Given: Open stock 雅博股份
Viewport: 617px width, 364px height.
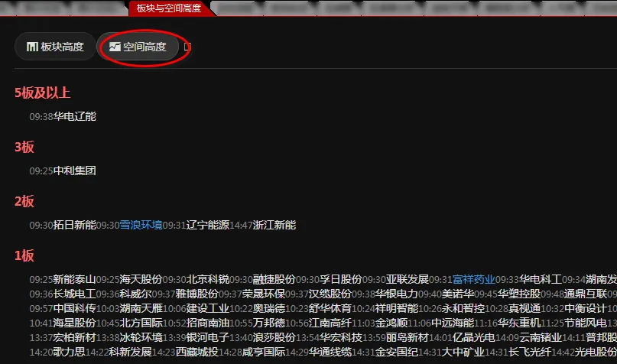Looking at the screenshot, I should pos(196,294).
